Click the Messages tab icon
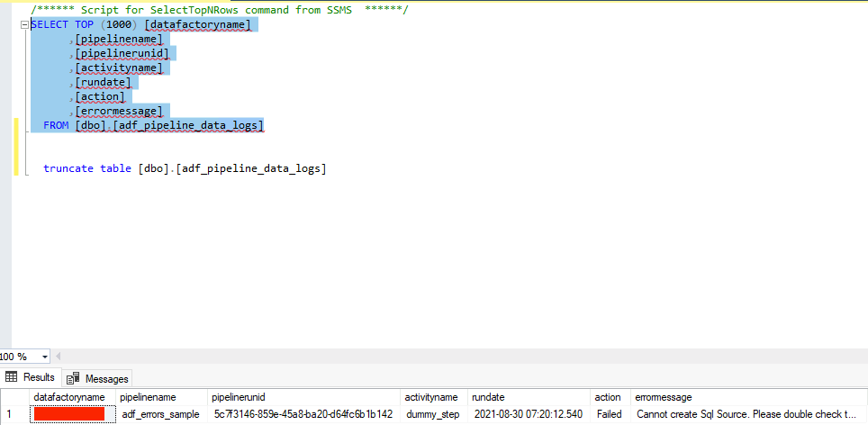Image resolution: width=868 pixels, height=425 pixels. click(73, 378)
